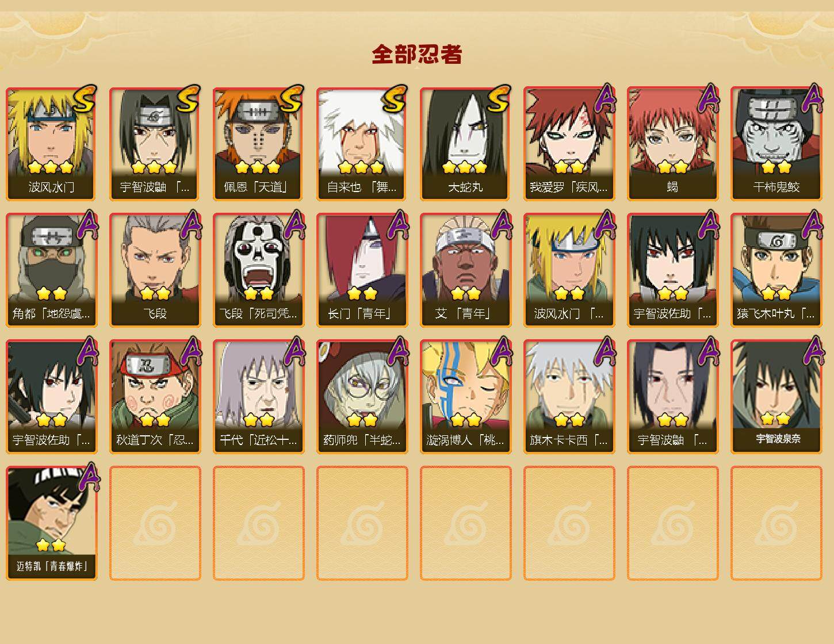
Task: Select the 干柿鬼鲛 ninja card
Action: tap(776, 144)
